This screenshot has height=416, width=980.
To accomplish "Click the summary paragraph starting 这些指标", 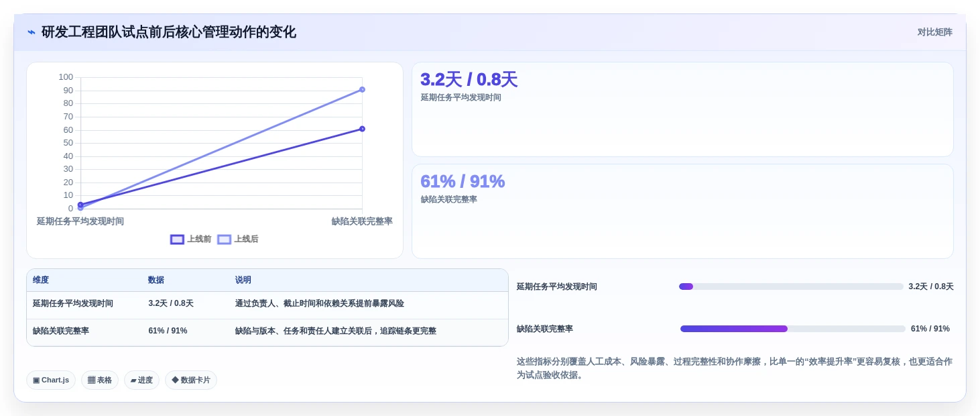I will (735, 368).
